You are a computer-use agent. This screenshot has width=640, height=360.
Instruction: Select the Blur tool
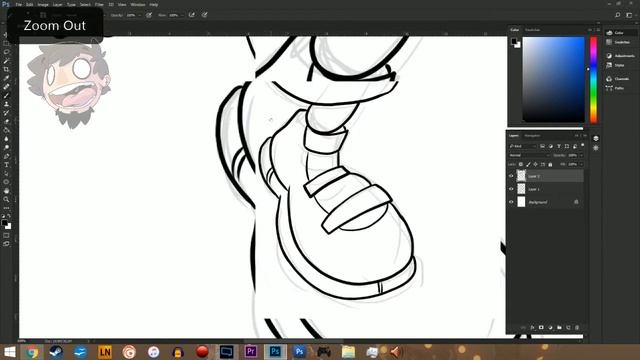tap(7, 139)
